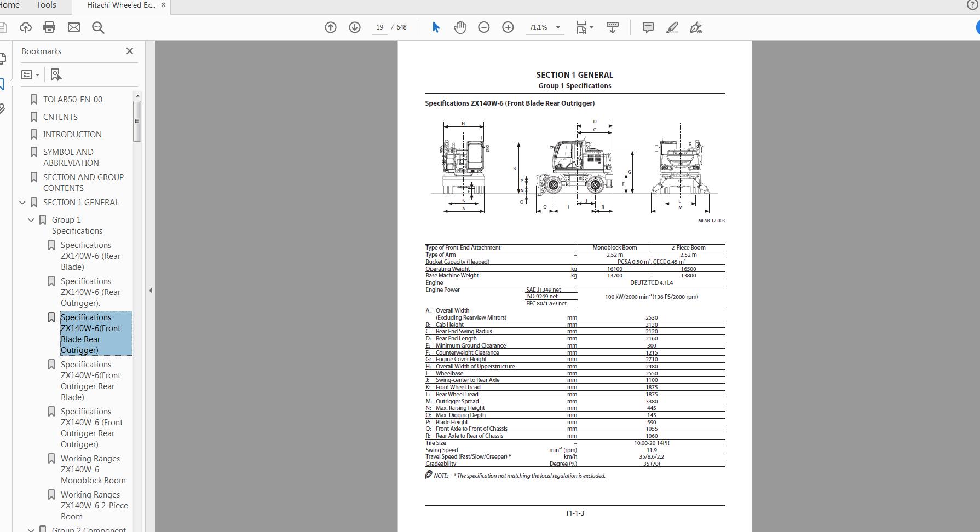Click the tire size value '10.00-20 14PR'

point(652,443)
